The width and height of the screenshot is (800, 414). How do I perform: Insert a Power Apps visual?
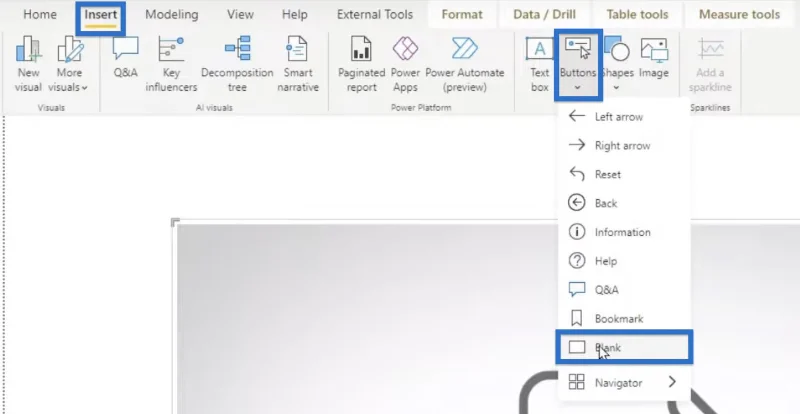405,64
